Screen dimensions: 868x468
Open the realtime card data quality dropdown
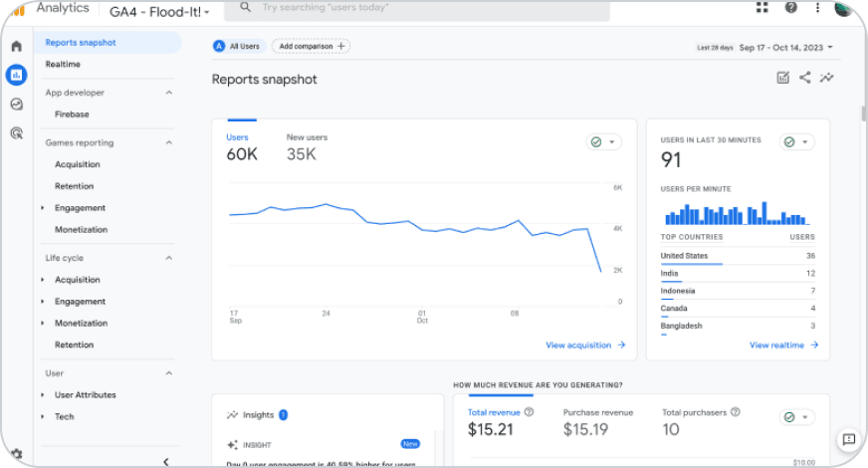coord(796,142)
